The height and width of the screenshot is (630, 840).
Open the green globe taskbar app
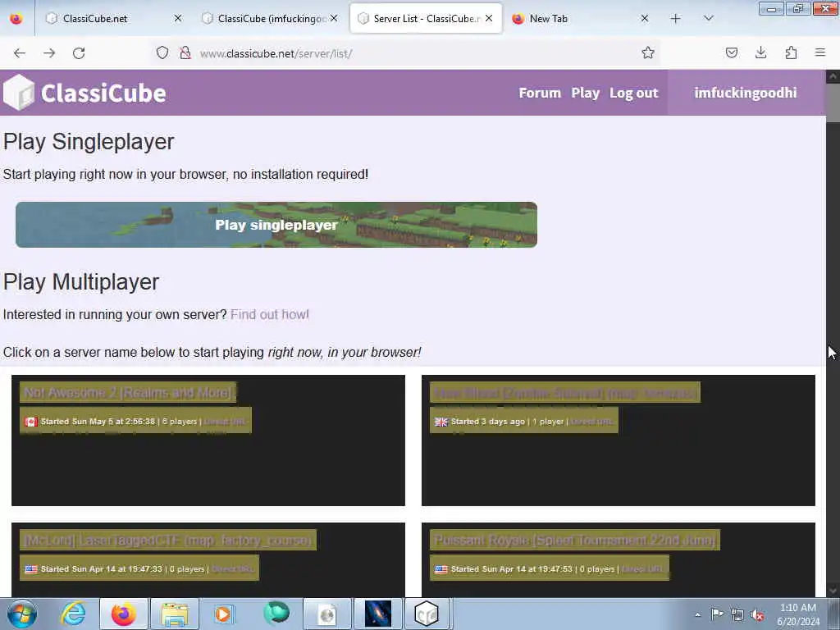point(276,613)
